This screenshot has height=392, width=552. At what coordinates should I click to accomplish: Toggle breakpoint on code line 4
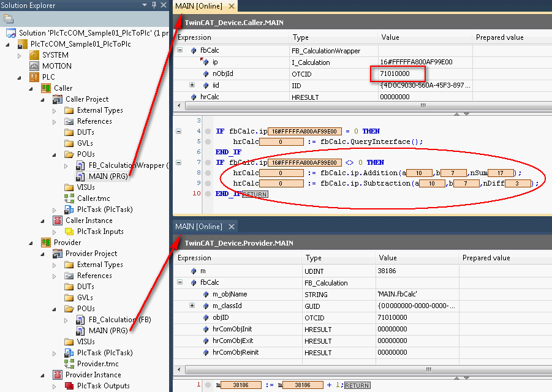(x=208, y=131)
